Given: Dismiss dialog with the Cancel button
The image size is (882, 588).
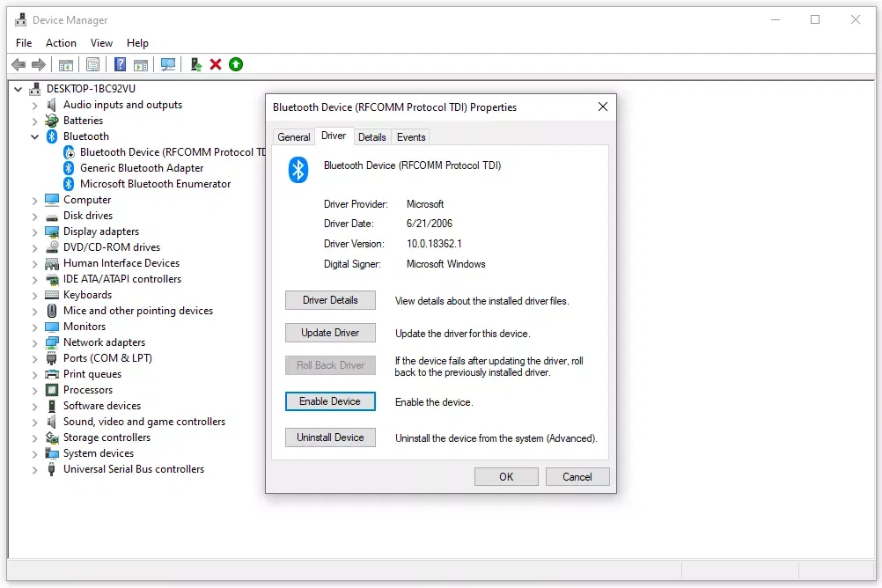Looking at the screenshot, I should tap(577, 477).
